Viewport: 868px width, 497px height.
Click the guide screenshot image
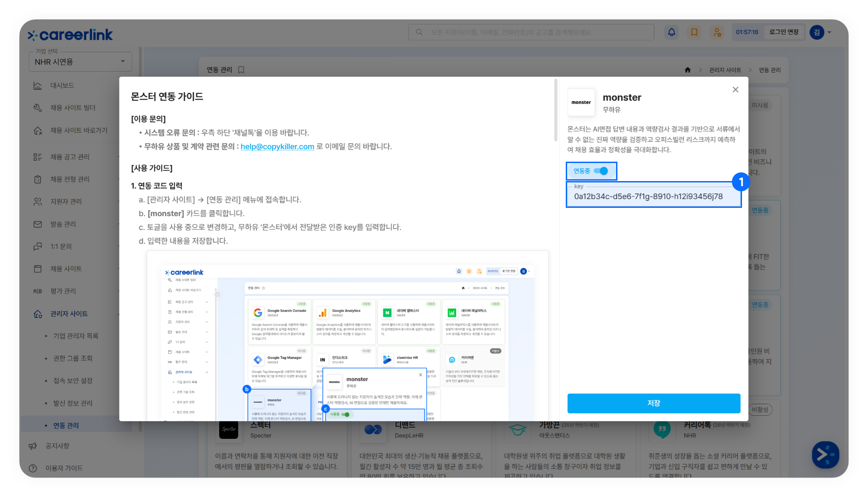click(347, 336)
